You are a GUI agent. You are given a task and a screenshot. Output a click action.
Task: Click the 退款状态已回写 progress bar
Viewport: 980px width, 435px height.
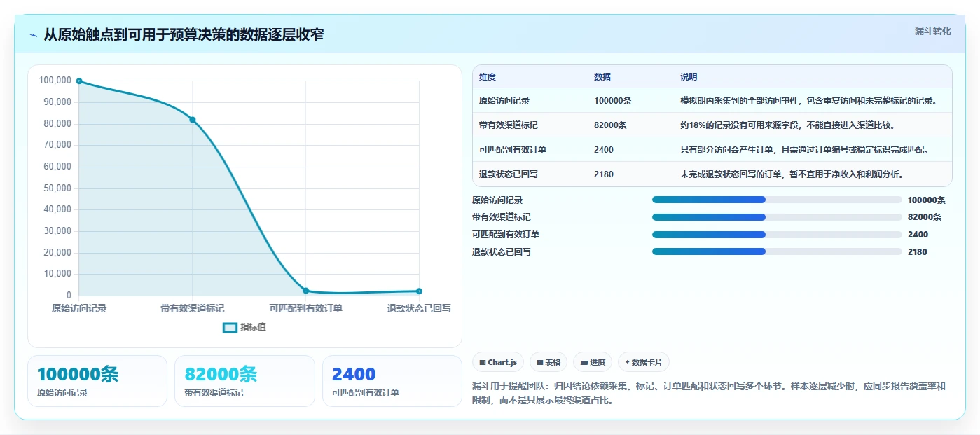pyautogui.click(x=777, y=251)
